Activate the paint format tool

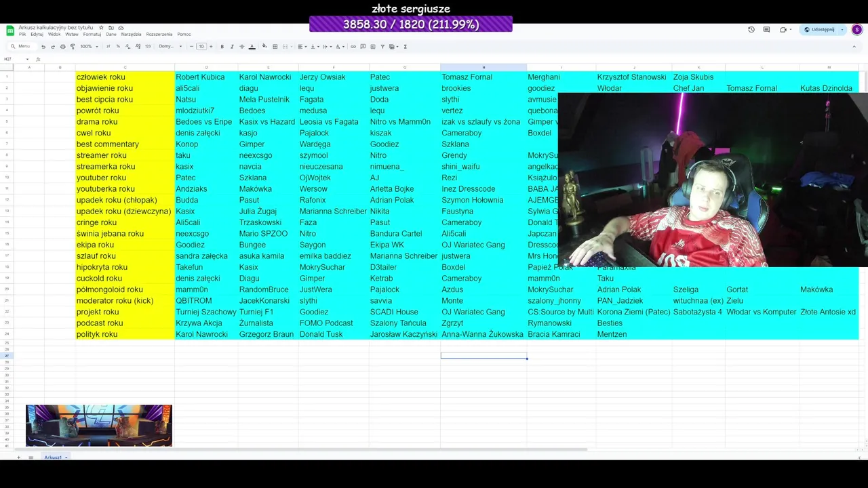[73, 47]
